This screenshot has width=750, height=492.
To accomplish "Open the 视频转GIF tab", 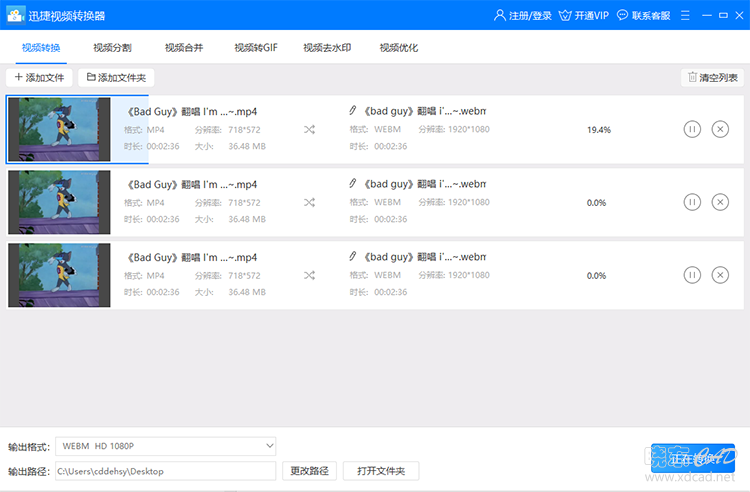I will pos(256,47).
